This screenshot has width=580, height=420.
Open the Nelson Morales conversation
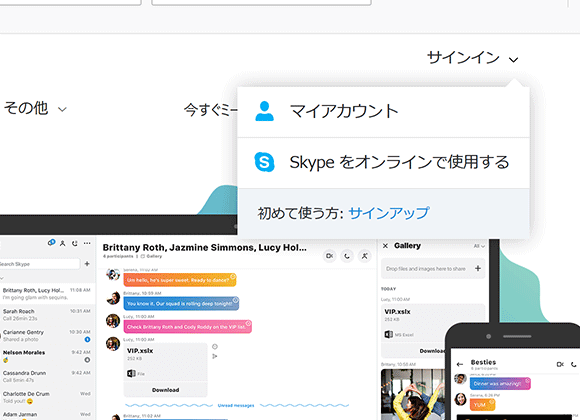47,356
